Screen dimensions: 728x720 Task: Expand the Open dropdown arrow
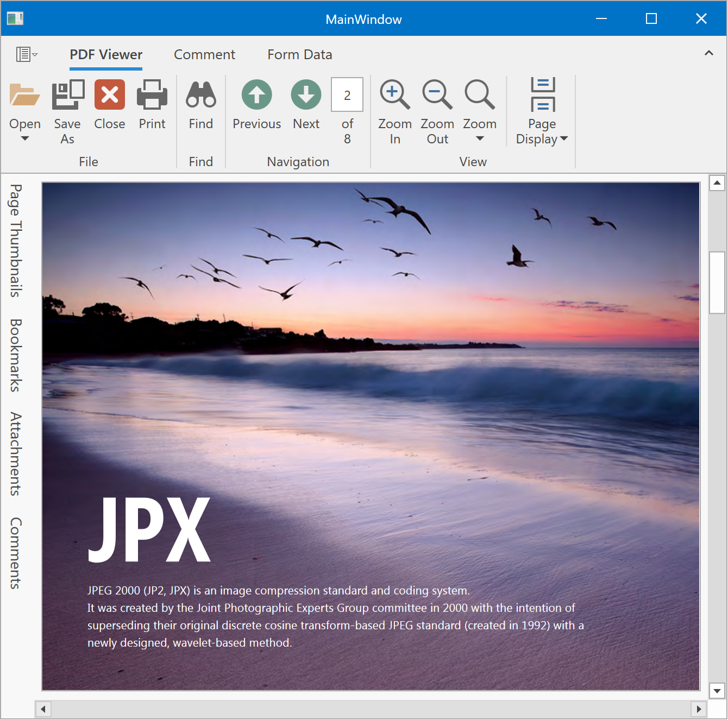click(25, 139)
